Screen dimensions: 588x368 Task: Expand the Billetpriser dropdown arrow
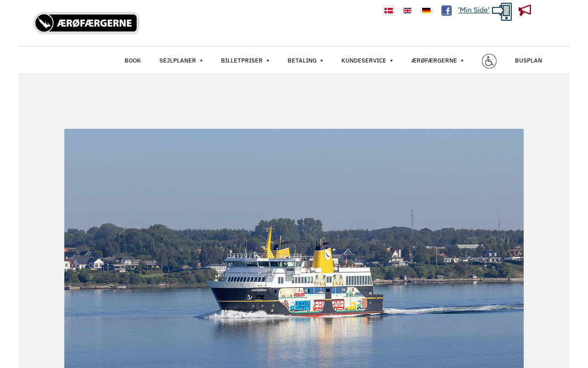tap(268, 61)
